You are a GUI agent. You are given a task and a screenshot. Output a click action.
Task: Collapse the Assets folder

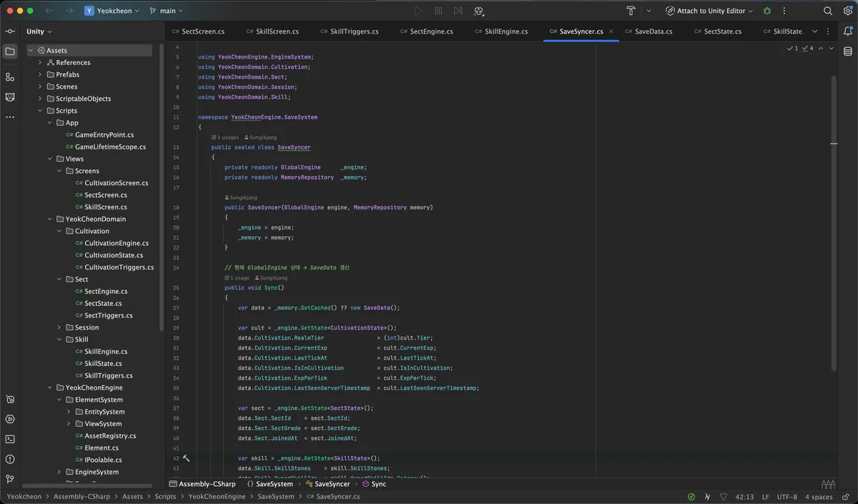point(31,51)
